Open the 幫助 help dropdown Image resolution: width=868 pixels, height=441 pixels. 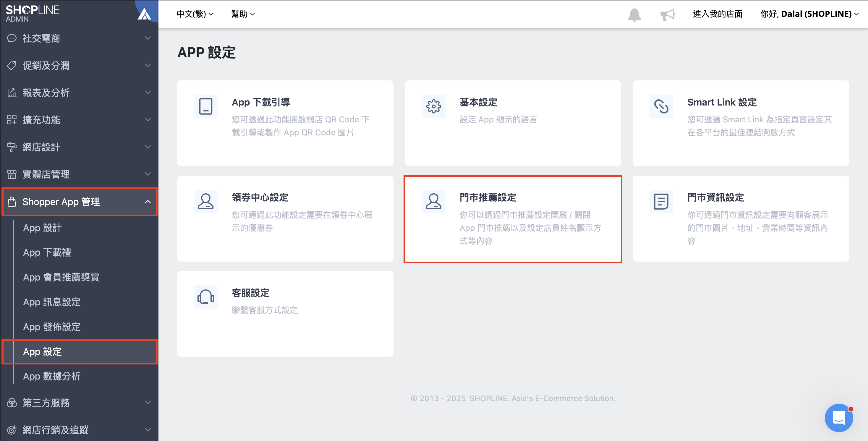243,14
